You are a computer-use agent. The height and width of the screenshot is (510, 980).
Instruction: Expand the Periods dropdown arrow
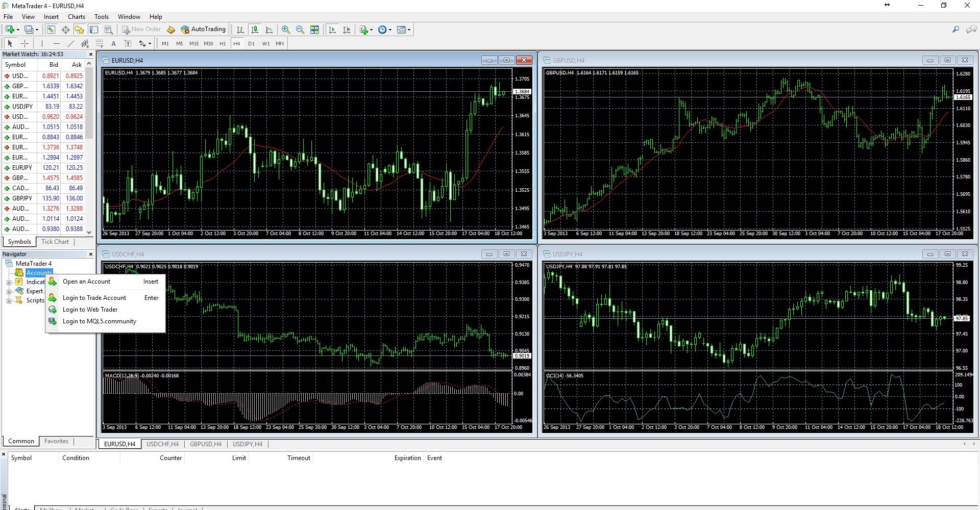click(390, 30)
